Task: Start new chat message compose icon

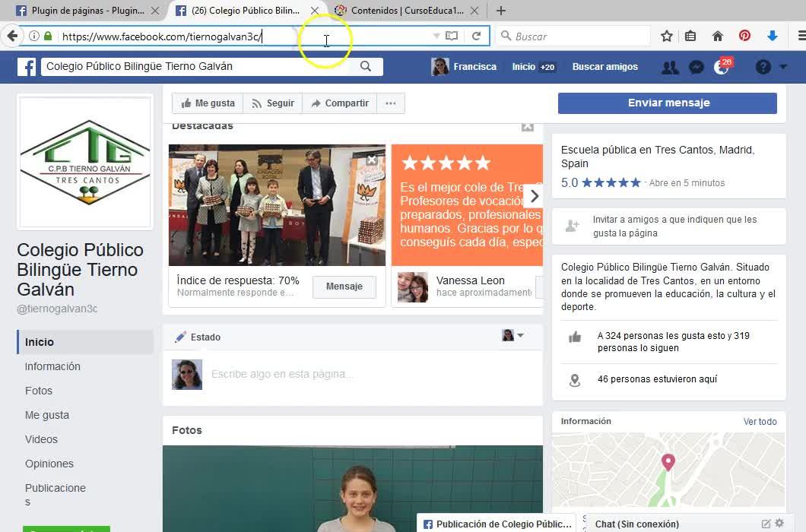Action: [766, 524]
